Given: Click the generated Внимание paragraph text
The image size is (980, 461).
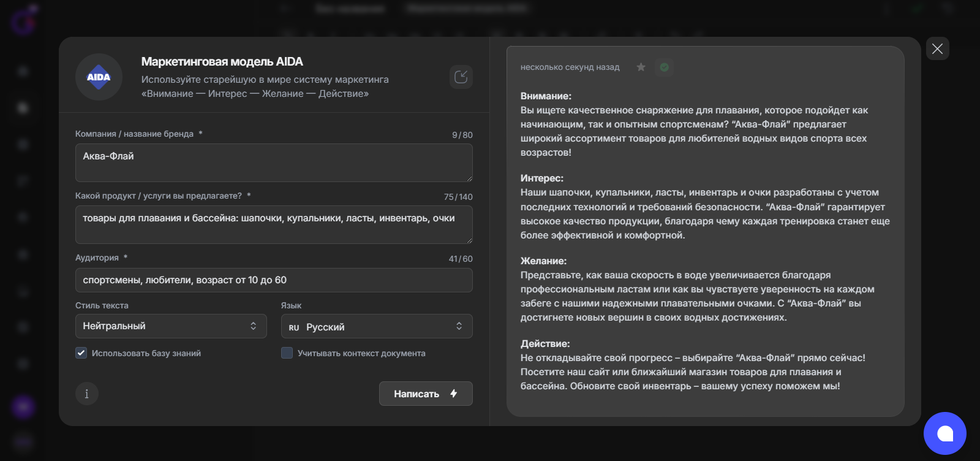Looking at the screenshot, I should tap(693, 131).
